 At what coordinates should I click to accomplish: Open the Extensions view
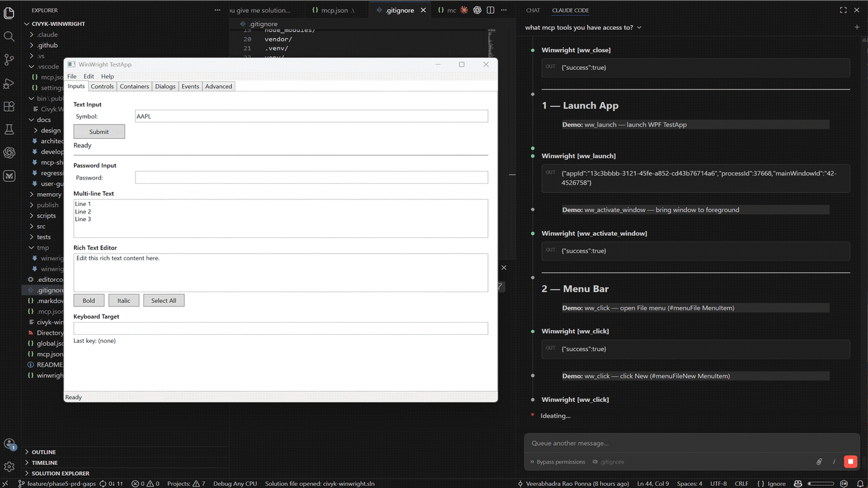click(x=9, y=106)
